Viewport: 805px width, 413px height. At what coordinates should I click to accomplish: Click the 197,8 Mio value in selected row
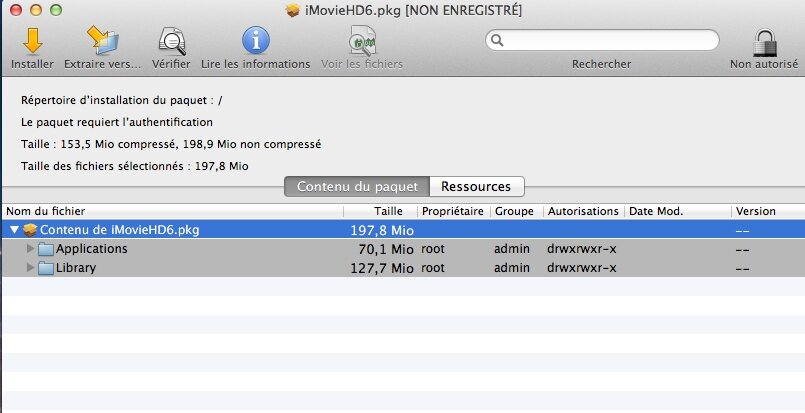pyautogui.click(x=382, y=230)
